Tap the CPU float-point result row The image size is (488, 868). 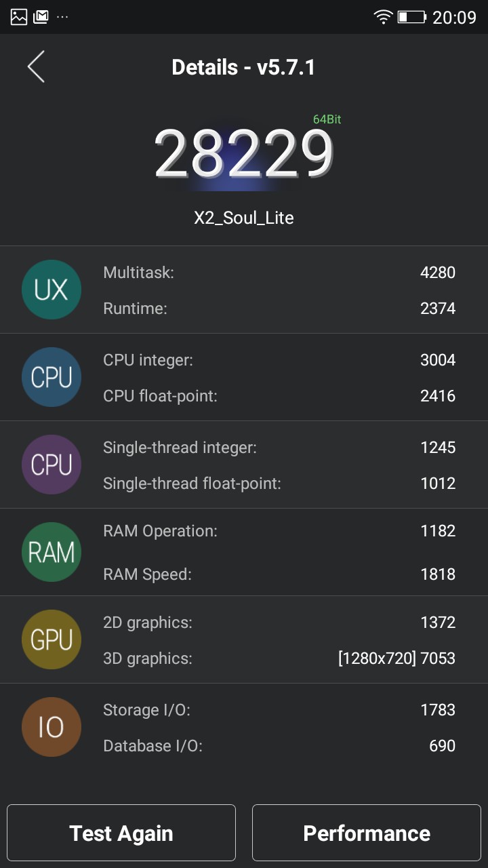279,396
